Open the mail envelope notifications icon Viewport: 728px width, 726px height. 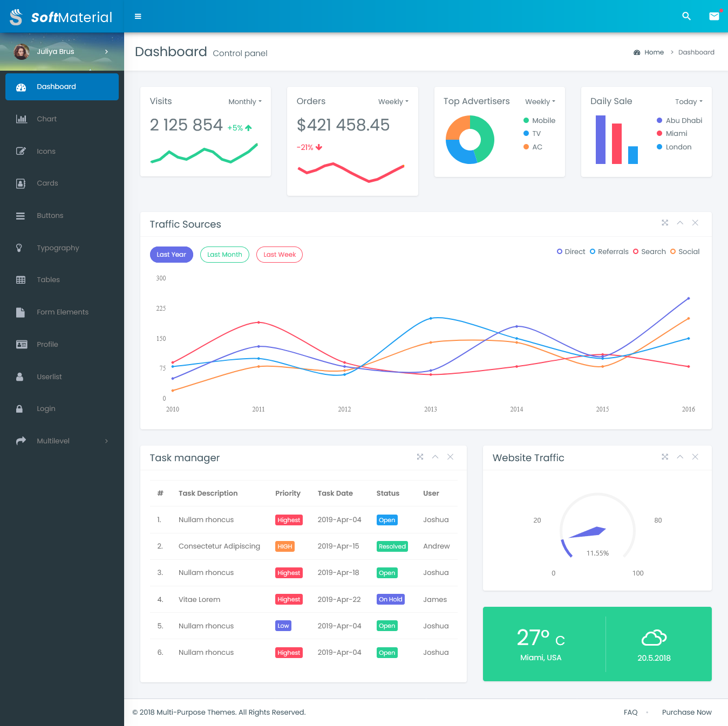[x=714, y=16]
